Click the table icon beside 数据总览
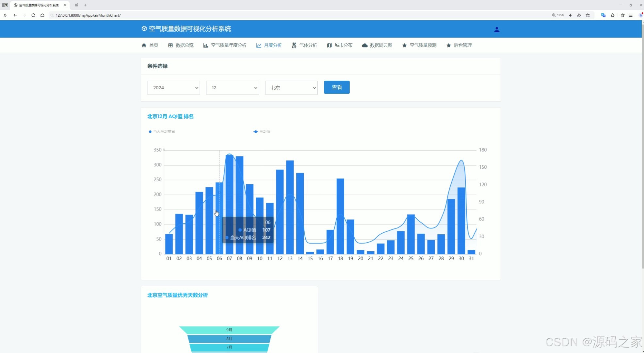Image resolution: width=644 pixels, height=353 pixels. (x=170, y=45)
